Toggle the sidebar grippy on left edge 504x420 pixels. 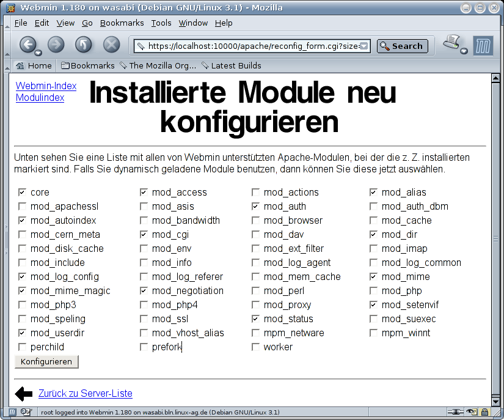pyautogui.click(x=6, y=240)
